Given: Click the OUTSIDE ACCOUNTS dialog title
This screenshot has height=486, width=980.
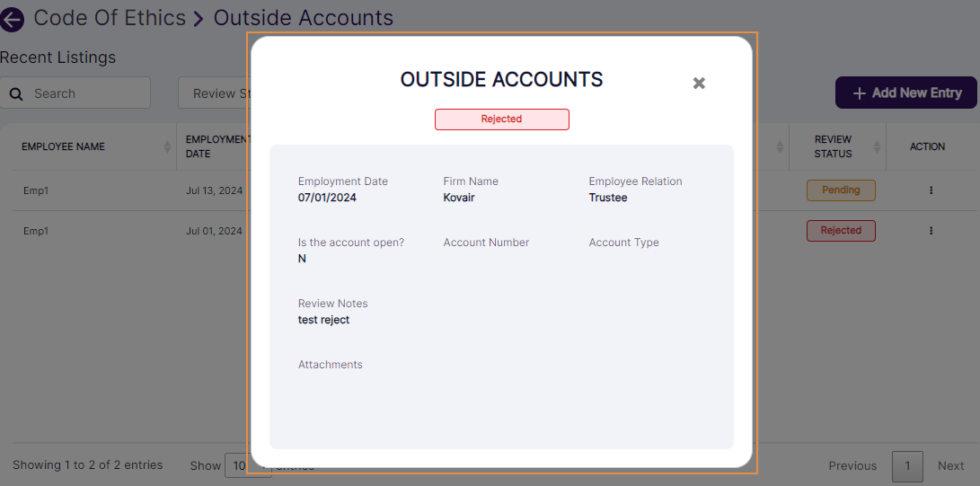Looking at the screenshot, I should coord(501,79).
